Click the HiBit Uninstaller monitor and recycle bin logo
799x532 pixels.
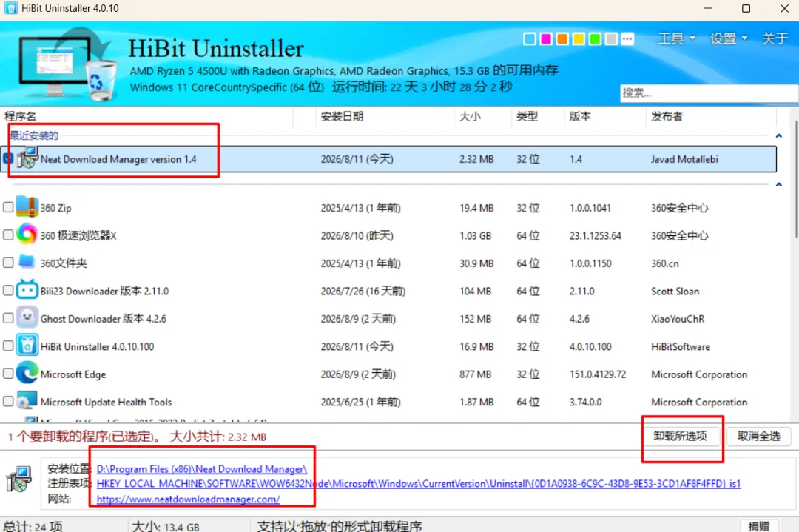click(68, 65)
